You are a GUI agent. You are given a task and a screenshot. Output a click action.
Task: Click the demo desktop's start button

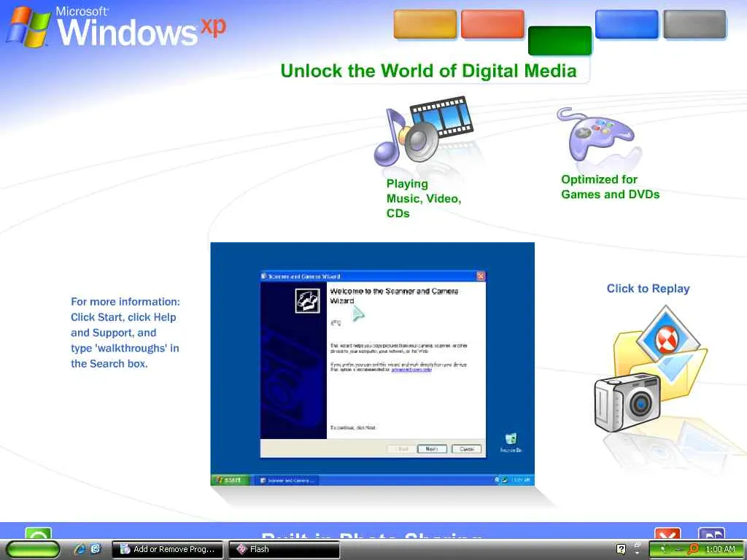(230, 480)
